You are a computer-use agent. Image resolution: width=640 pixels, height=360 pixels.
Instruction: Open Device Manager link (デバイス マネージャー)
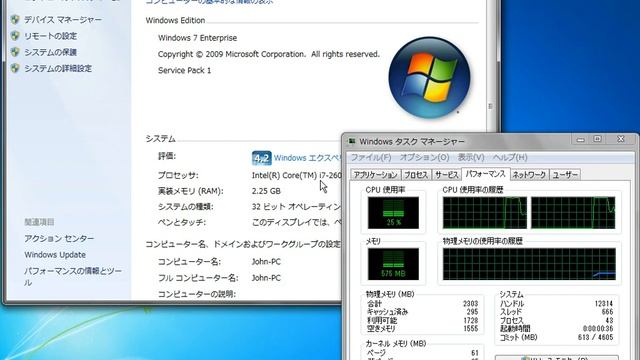[x=63, y=20]
